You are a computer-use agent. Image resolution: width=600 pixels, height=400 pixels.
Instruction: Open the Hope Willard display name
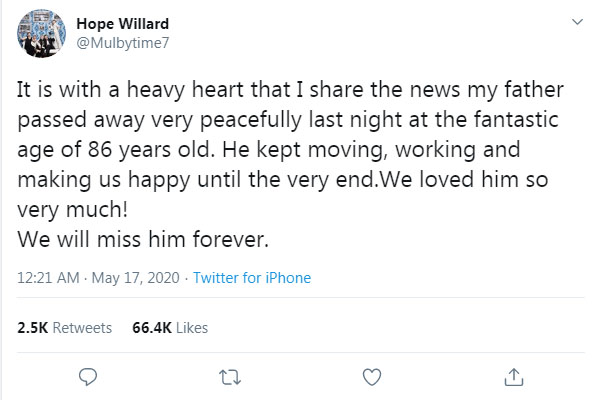coord(122,24)
